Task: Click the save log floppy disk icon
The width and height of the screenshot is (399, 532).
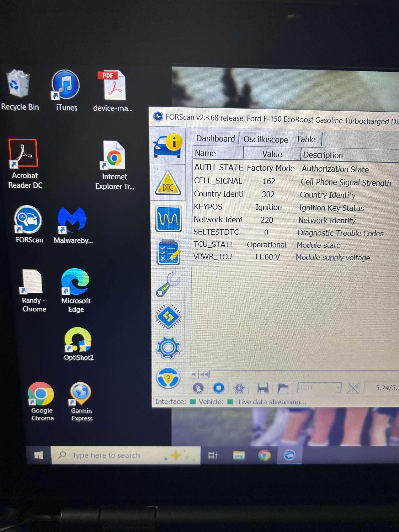Action: pyautogui.click(x=263, y=388)
